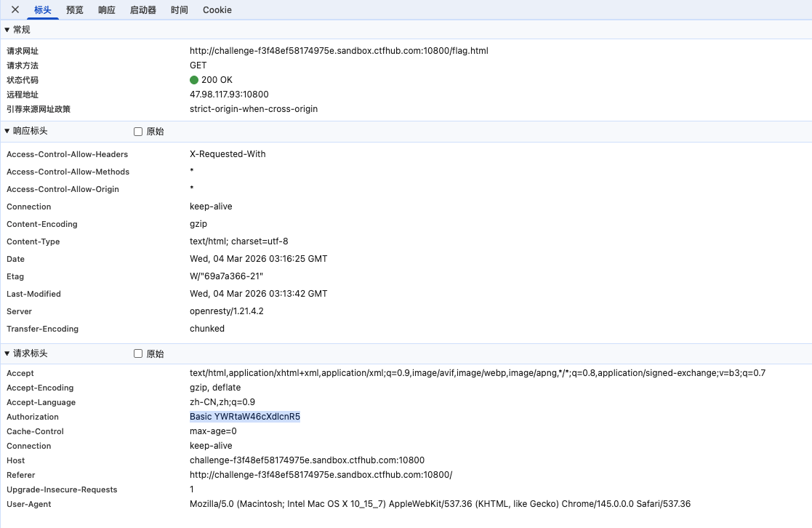Image resolution: width=812 pixels, height=528 pixels.
Task: Select the 启动器 tab
Action: [143, 10]
